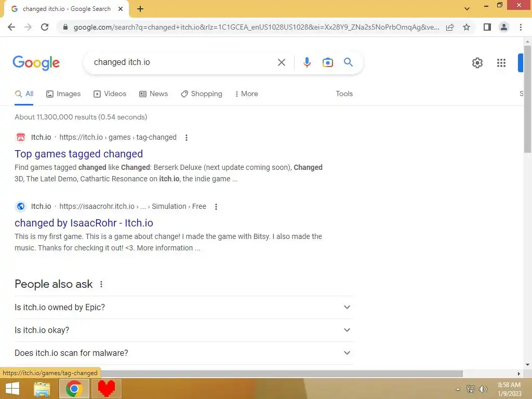Open the Windows Start button
Screen dimensions: 532x399
[x=12, y=389]
